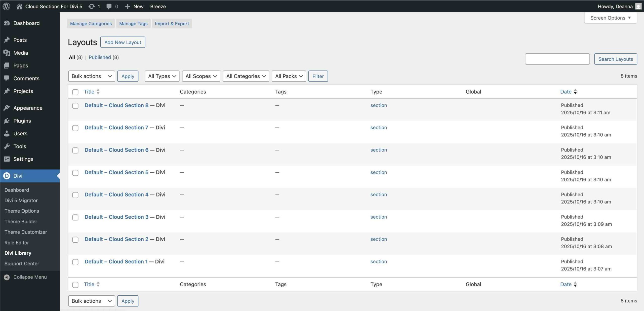Select the Media library icon in sidebar
The width and height of the screenshot is (644, 311).
click(x=7, y=53)
